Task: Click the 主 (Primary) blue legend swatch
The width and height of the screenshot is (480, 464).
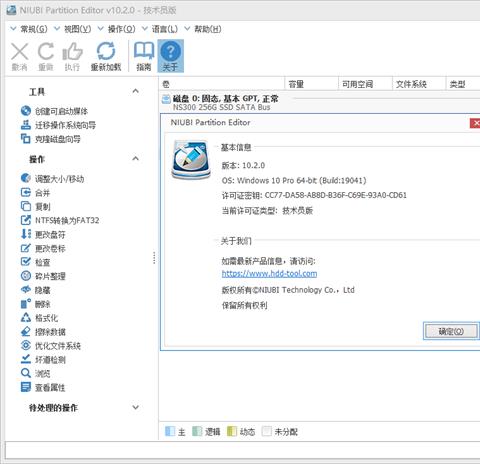Action: point(170,431)
